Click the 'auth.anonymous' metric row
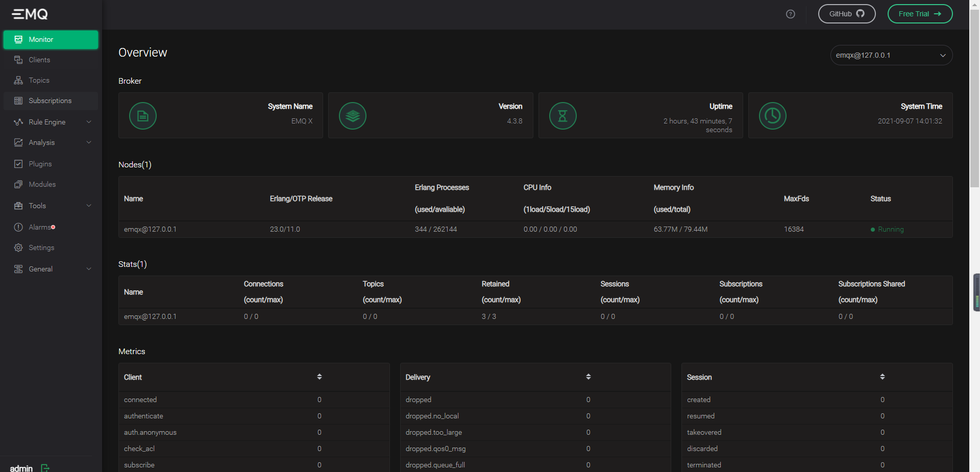This screenshot has width=980, height=472. point(254,432)
